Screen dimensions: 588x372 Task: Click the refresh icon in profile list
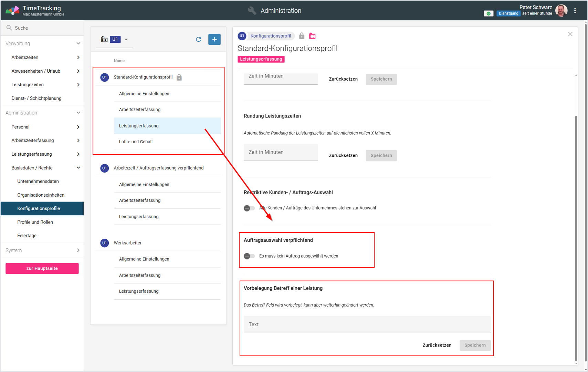(x=198, y=39)
